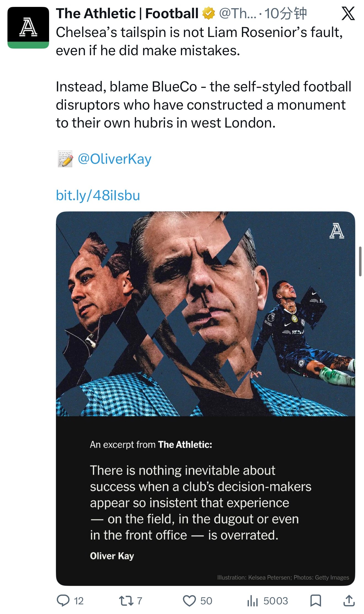Open The Athletic profile avatar
Screen dimensions: 364x614
tap(28, 28)
